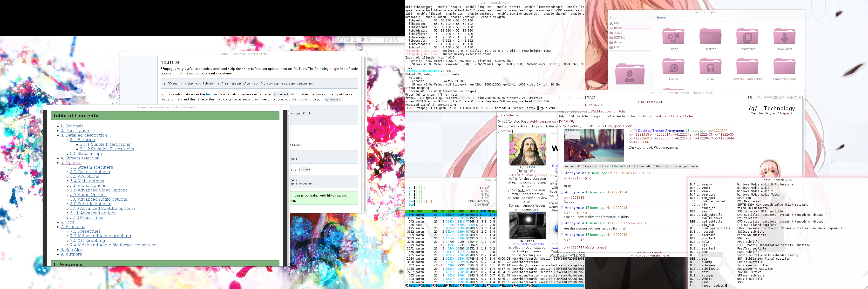Tick checkbox on post No.41222048
Screen dimensions: 868x289
tap(562, 235)
